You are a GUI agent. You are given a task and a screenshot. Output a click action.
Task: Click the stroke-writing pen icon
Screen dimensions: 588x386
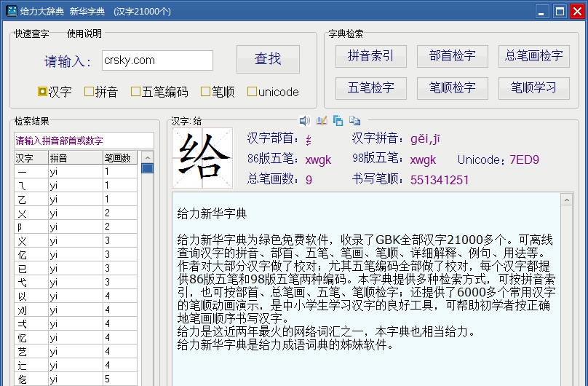(322, 121)
